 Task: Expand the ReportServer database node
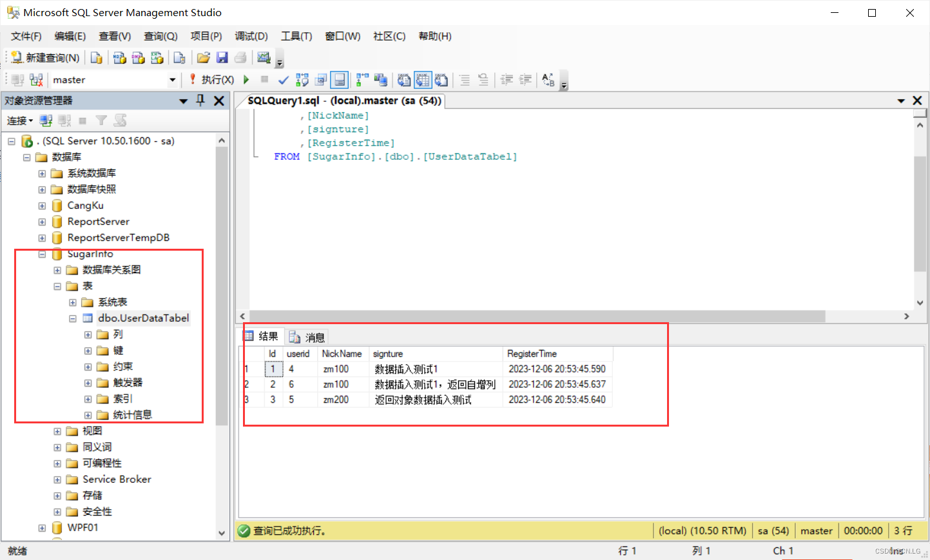pos(42,222)
